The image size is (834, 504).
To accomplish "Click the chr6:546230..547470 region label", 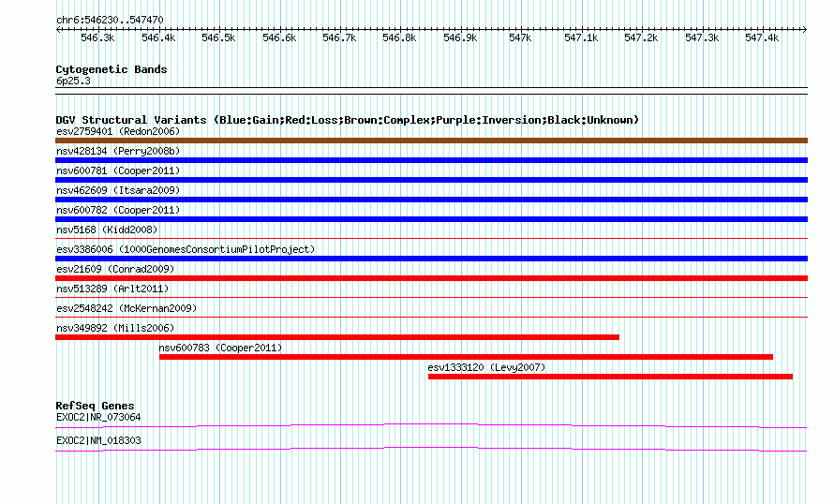I will tap(110, 20).
